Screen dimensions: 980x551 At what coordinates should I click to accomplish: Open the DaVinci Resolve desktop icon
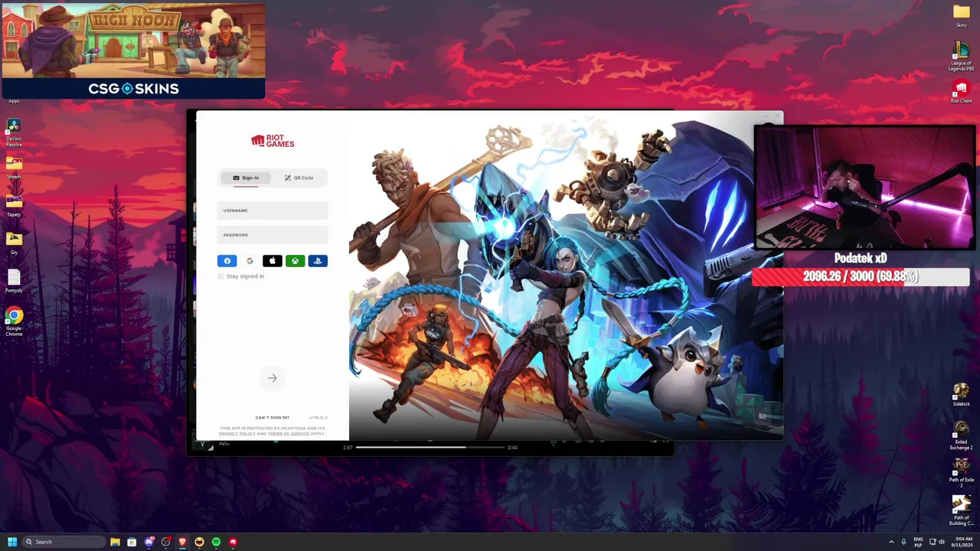pyautogui.click(x=14, y=132)
